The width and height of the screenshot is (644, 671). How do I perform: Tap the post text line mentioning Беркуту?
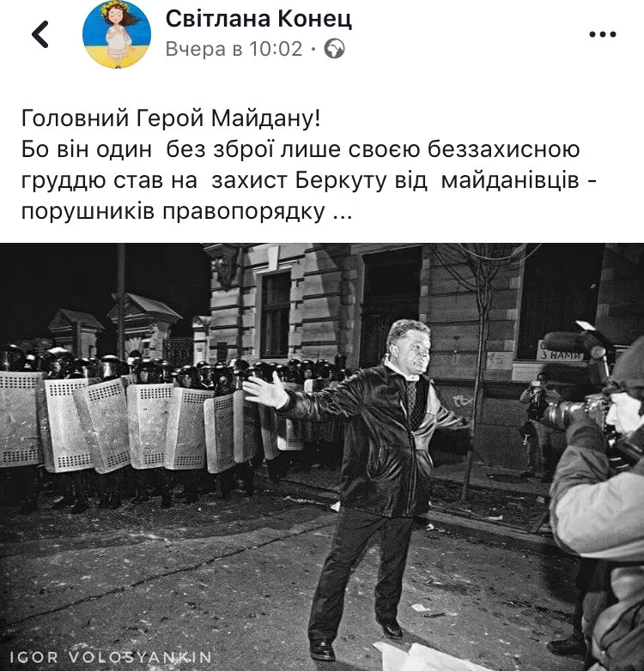point(308,180)
